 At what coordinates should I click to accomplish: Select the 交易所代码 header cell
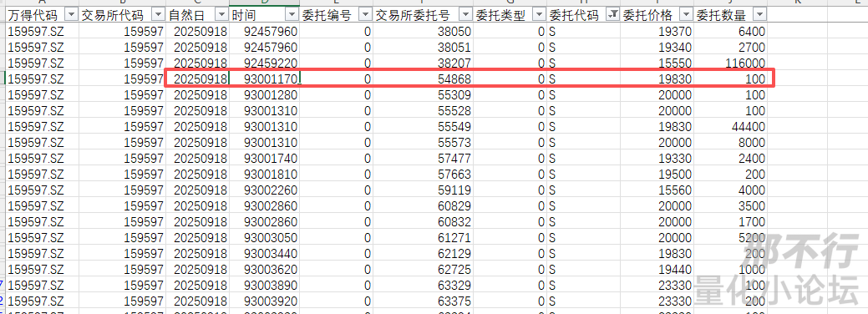pyautogui.click(x=122, y=15)
